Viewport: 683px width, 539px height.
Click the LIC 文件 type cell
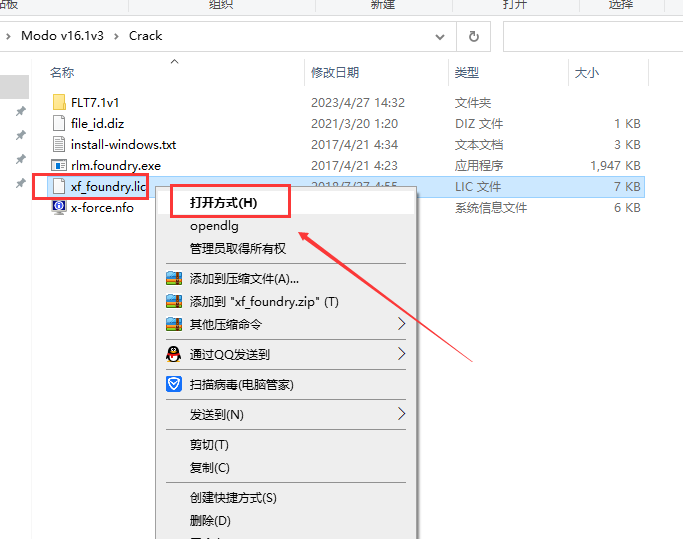478,187
